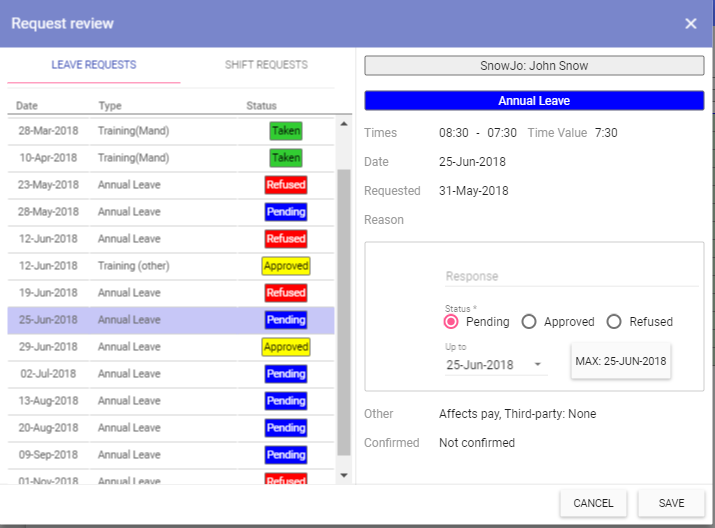Select the Pending status radio button
The width and height of the screenshot is (715, 528).
[451, 322]
